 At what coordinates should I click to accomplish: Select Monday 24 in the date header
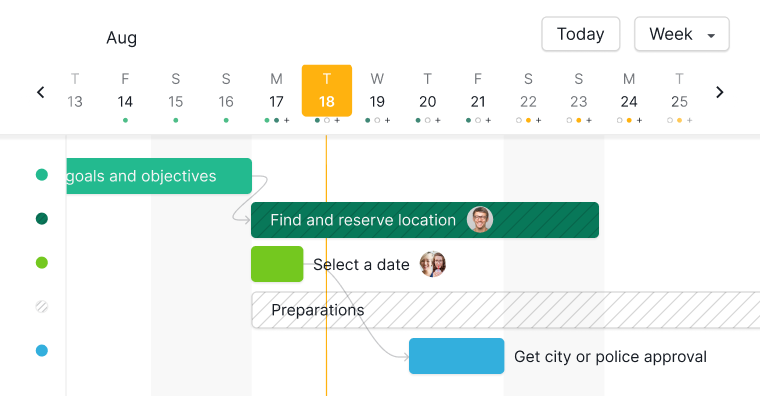pyautogui.click(x=629, y=91)
